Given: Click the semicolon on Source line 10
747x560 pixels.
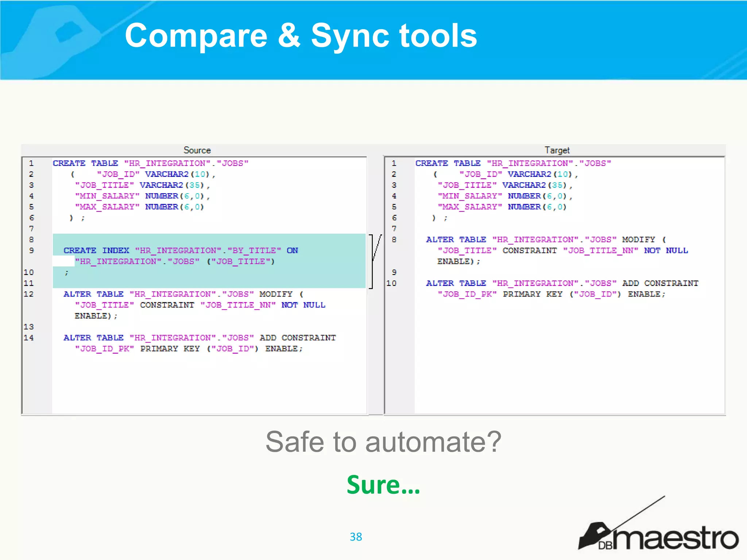Looking at the screenshot, I should 66,273.
